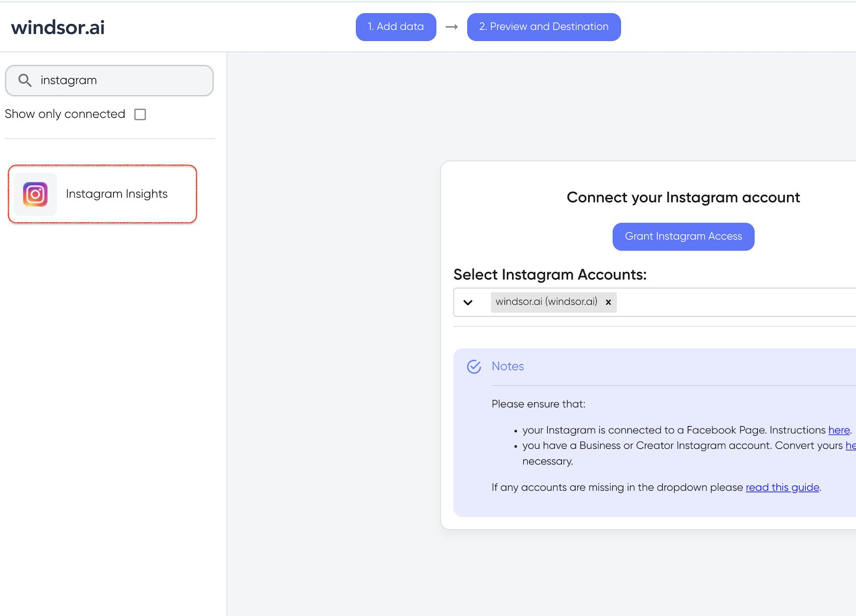The image size is (856, 616).
Task: Switch to the Add data step
Action: point(395,27)
